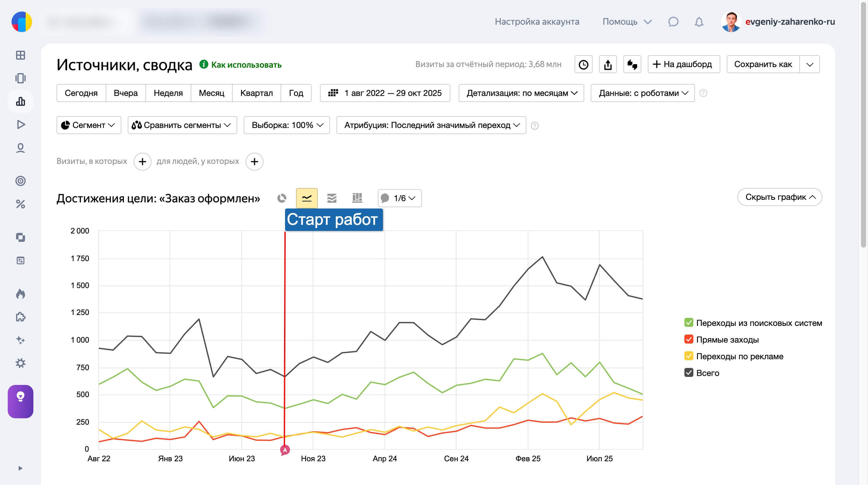
Task: Toggle the Всего series checkbox
Action: point(689,372)
